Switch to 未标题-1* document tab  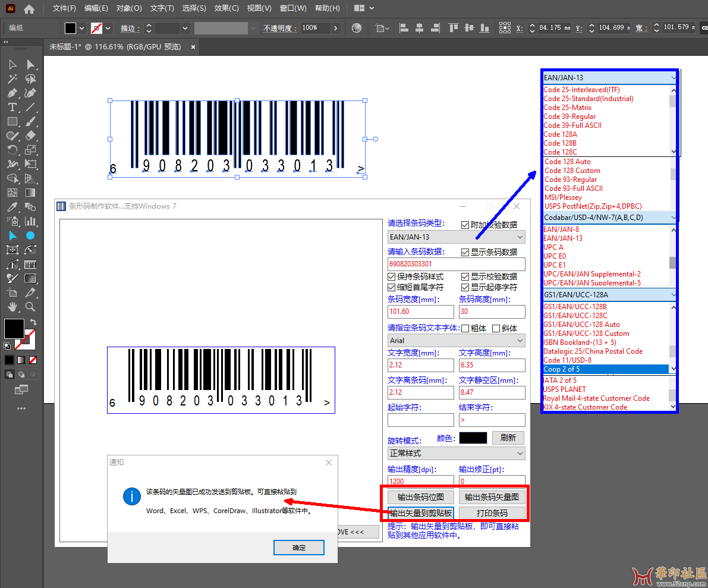point(115,47)
